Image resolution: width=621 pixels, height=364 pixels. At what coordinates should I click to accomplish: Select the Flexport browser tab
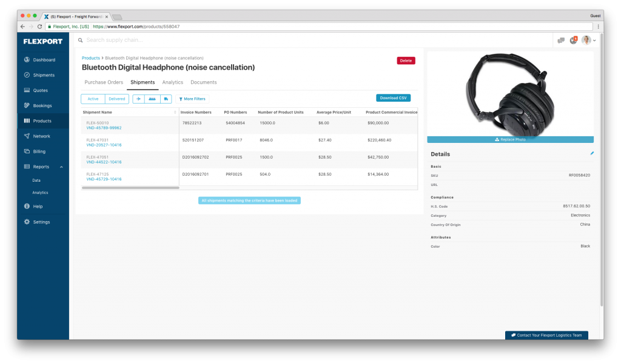point(76,16)
